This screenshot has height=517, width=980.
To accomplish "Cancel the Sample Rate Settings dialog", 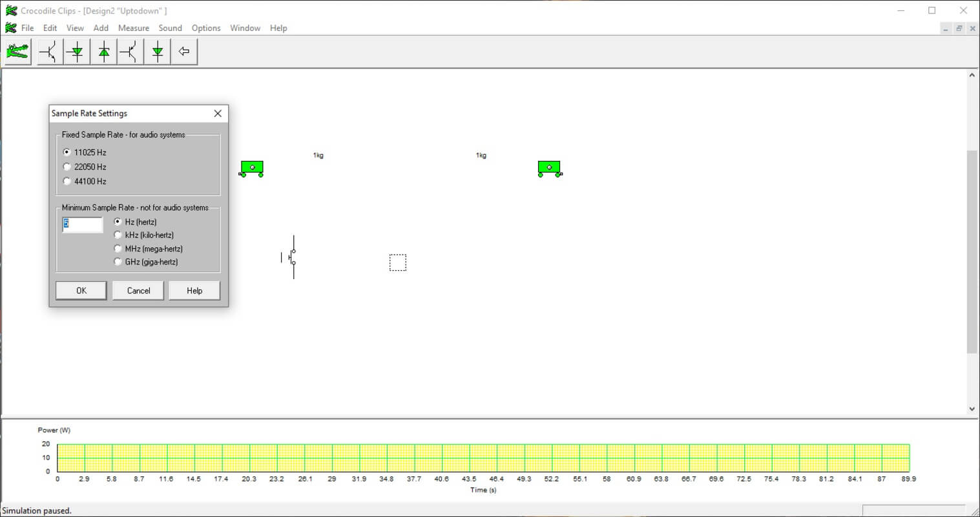I will coord(138,291).
